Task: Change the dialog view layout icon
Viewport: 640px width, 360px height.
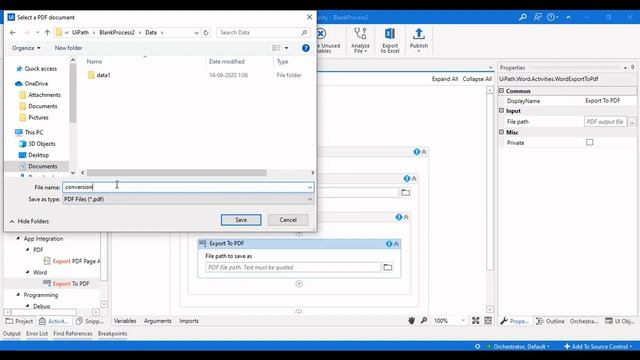Action: [x=276, y=48]
